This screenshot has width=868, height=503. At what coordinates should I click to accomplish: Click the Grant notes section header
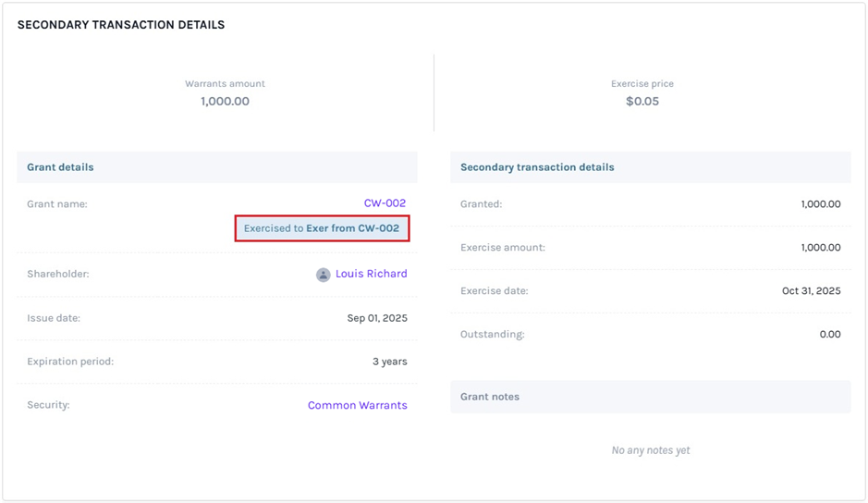[x=490, y=397]
